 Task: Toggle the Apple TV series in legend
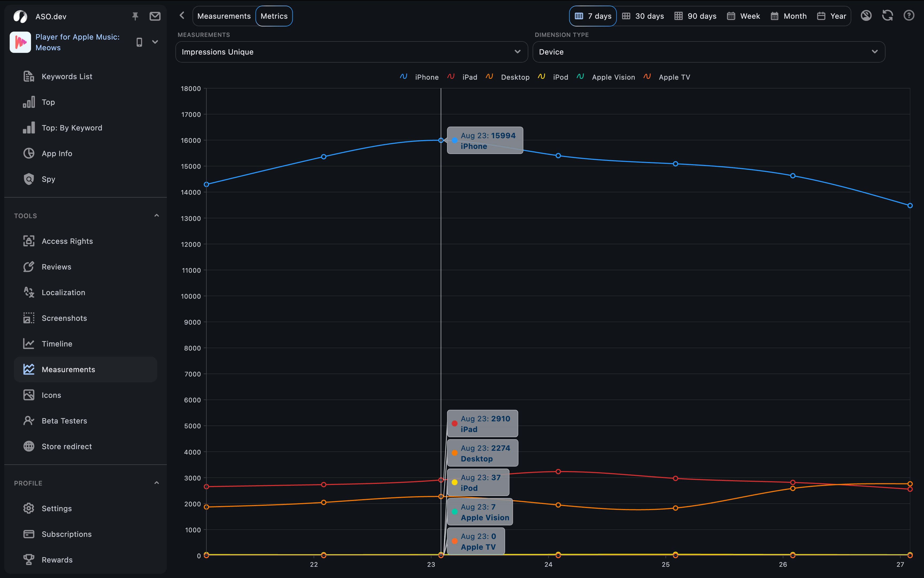point(667,77)
